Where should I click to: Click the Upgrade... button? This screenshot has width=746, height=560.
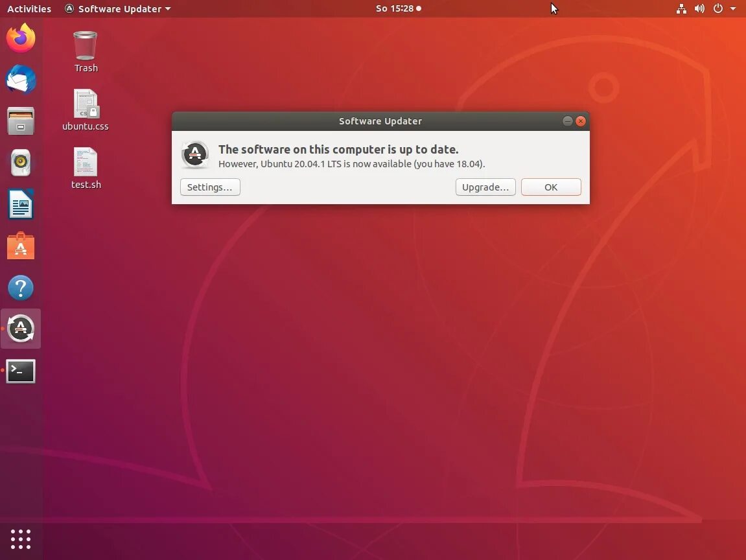point(485,187)
